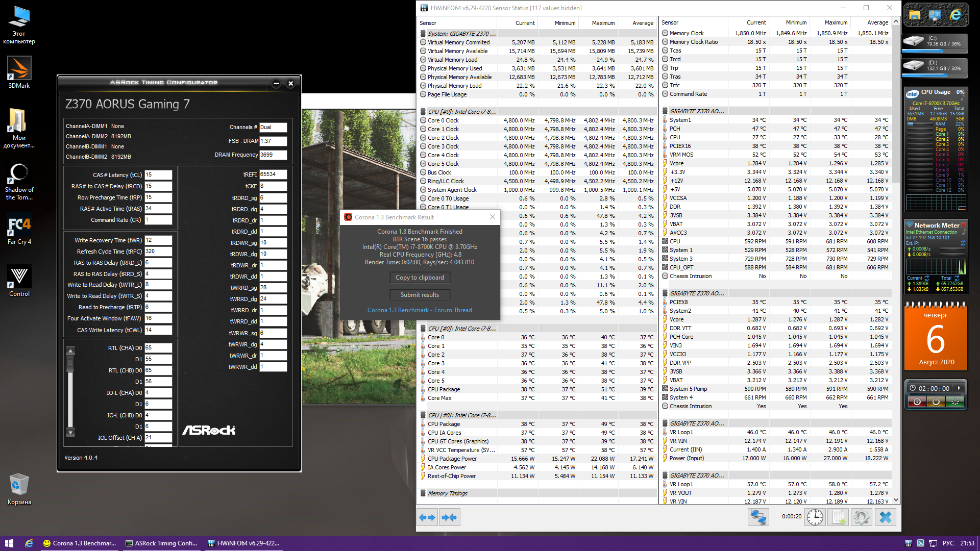Open HWiNFO network remote monitoring icon
This screenshot has height=551, width=980.
(x=758, y=517)
